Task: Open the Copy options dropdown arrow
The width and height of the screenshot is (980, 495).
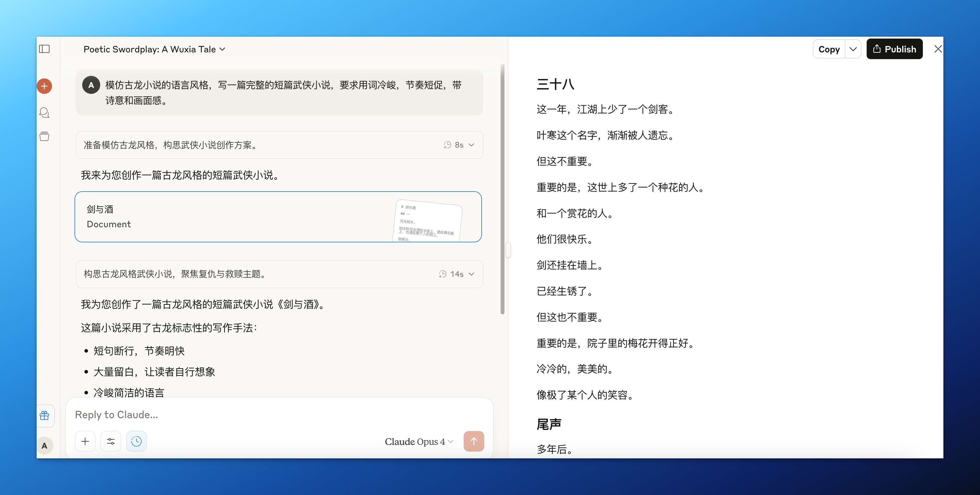Action: coord(853,49)
